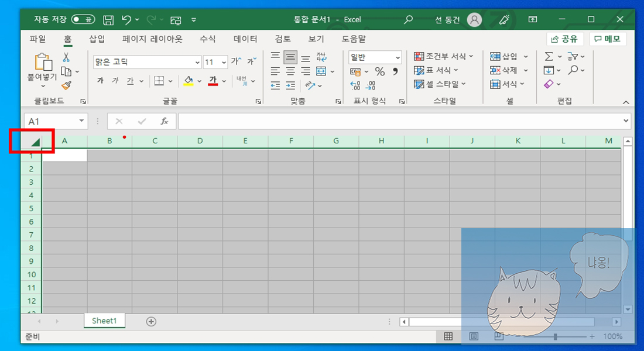Undo the last action
This screenshot has height=351, width=644.
pyautogui.click(x=126, y=20)
